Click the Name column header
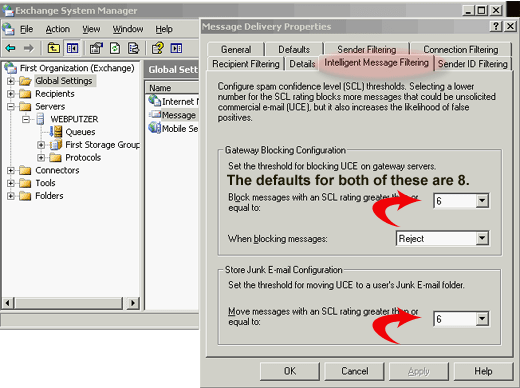This screenshot has height=388, width=520. tap(172, 88)
